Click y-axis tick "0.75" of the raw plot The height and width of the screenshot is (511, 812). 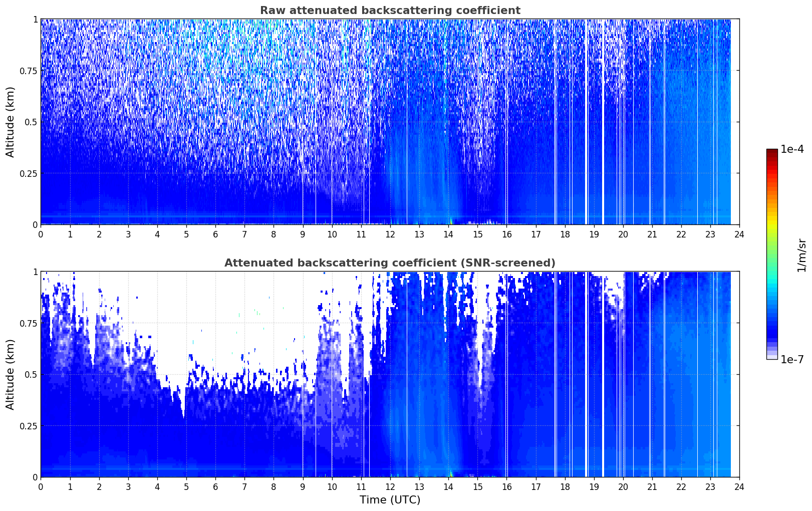tap(29, 71)
